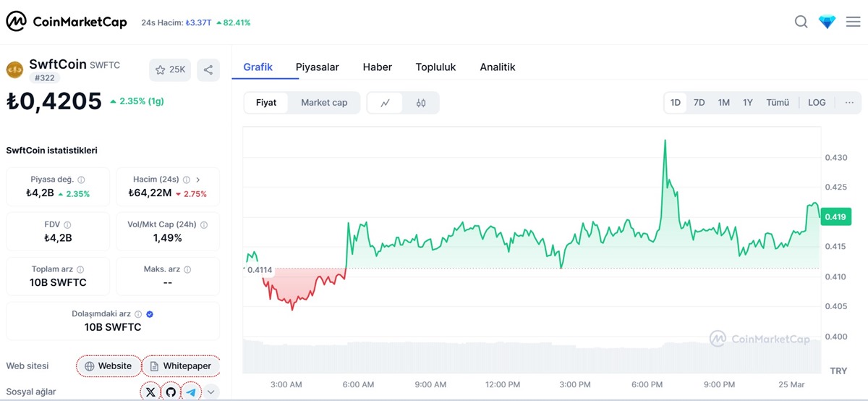Select the 1,49% Vol/Mkt Cap value
This screenshot has height=401, width=868.
point(168,237)
